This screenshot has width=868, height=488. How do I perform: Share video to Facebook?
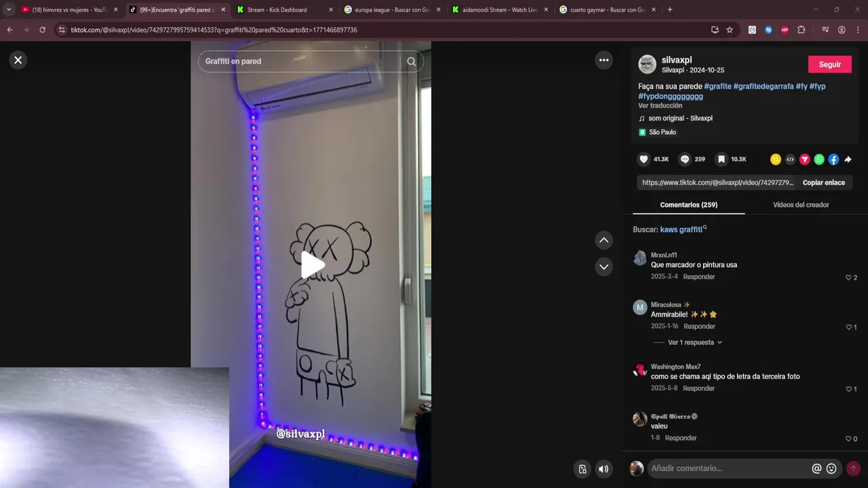[833, 159]
